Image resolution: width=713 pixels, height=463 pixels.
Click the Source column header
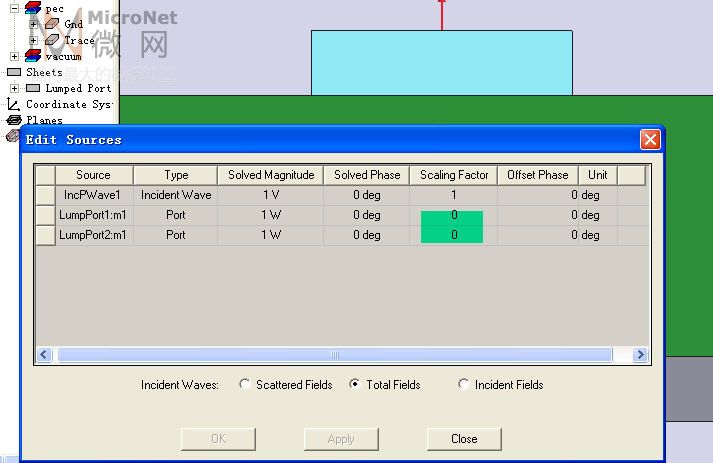[x=94, y=175]
